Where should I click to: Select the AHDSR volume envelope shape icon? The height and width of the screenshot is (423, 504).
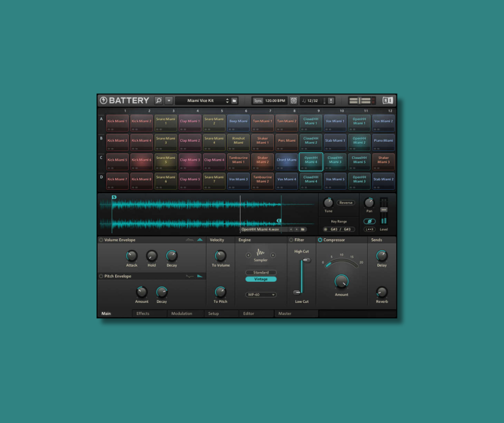tap(190, 240)
